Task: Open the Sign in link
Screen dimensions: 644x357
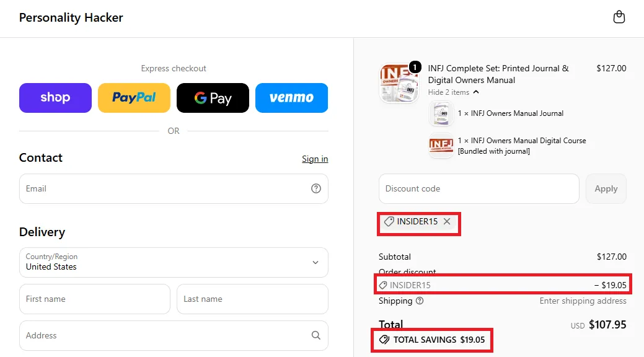Action: point(315,159)
